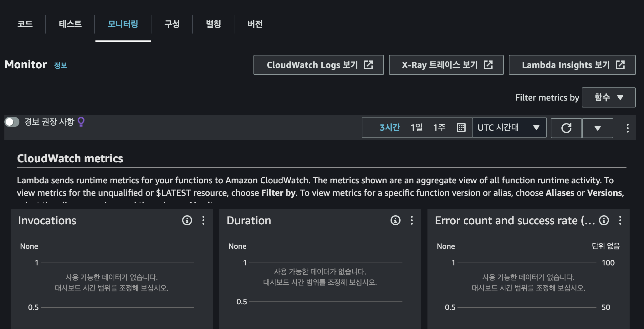Open the Duration widget actions menu
Viewport: 644px width, 329px height.
tap(412, 220)
